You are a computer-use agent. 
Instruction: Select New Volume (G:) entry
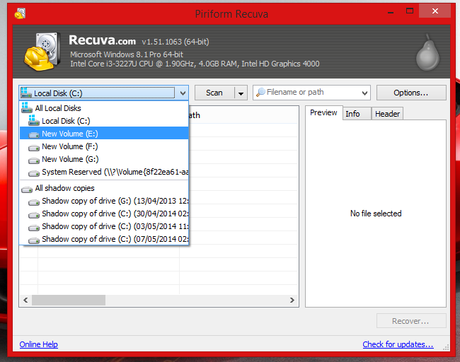click(104, 159)
